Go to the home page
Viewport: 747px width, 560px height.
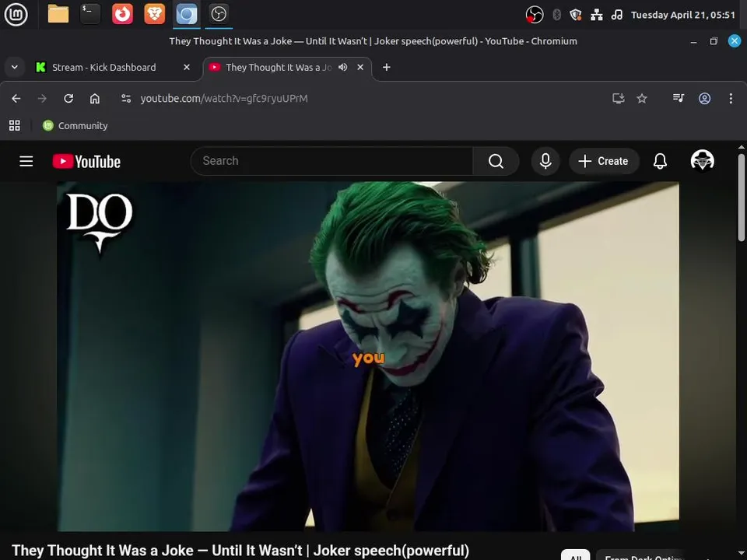95,98
